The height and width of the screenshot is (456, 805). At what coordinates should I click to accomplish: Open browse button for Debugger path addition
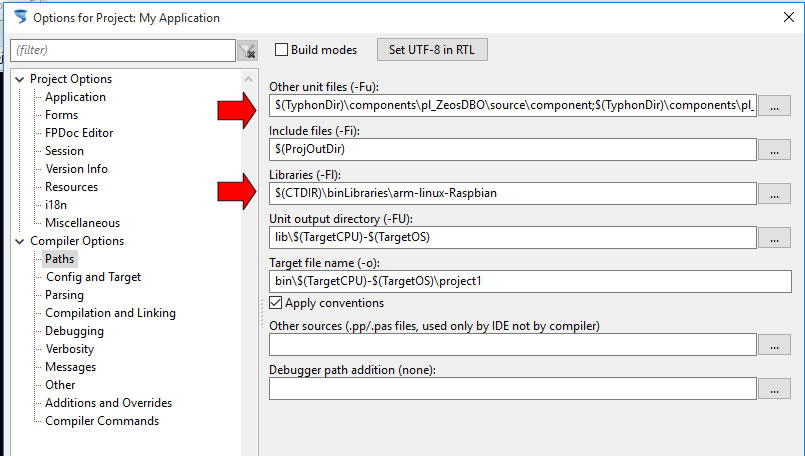(774, 389)
